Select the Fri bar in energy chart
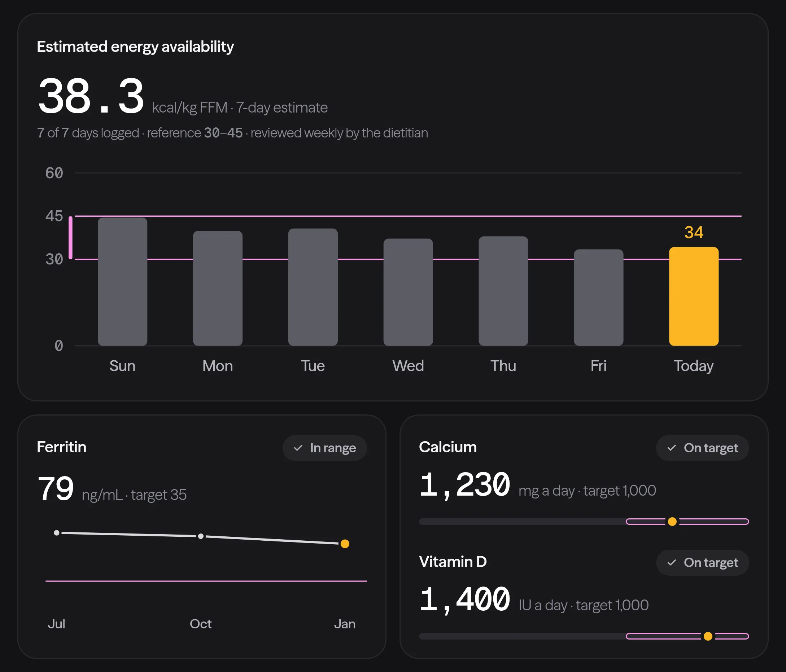The height and width of the screenshot is (672, 786). (x=599, y=297)
